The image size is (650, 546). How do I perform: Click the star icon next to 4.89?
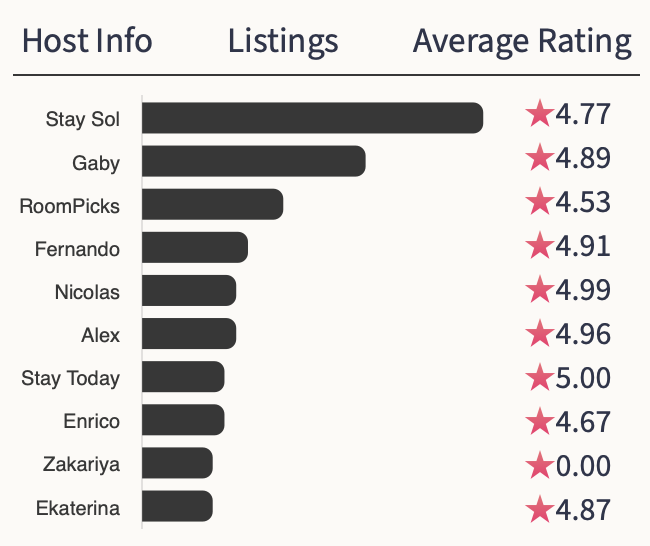539,159
